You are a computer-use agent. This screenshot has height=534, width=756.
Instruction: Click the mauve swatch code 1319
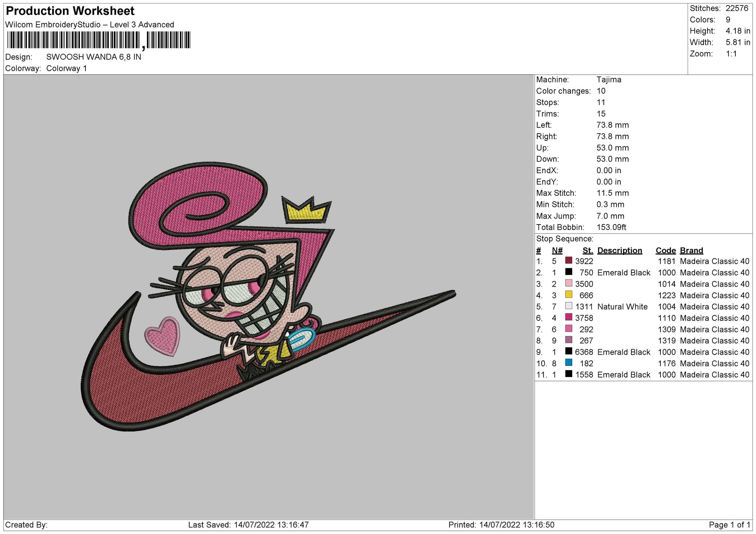[569, 340]
